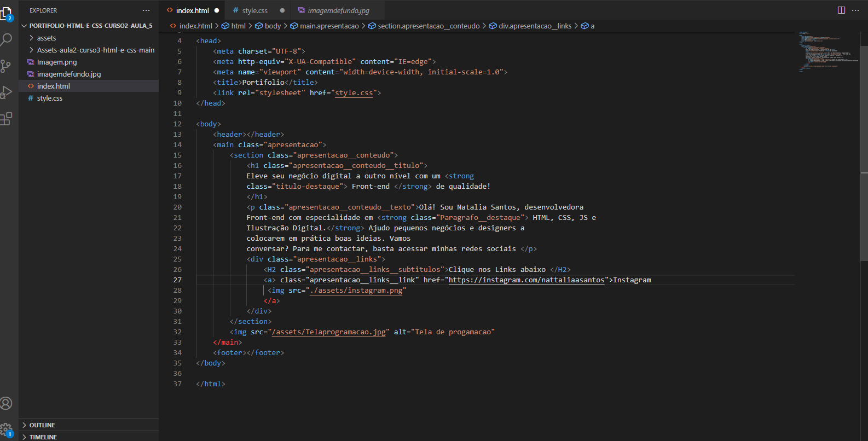The width and height of the screenshot is (868, 441).
Task: Open Explorer views and more actions menu
Action: click(x=146, y=10)
